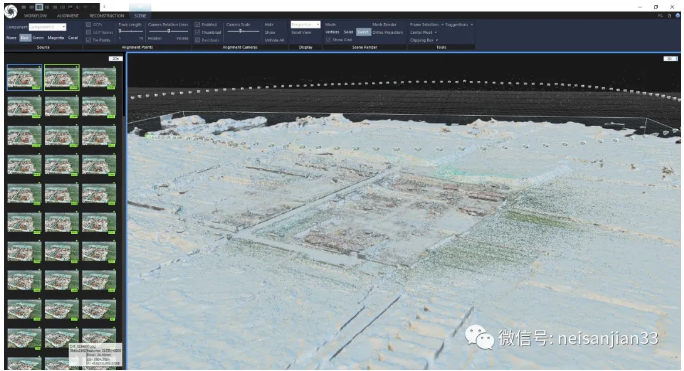Click the image info tooltip in thumbnail panel
This screenshot has height=371, width=684.
(x=95, y=354)
